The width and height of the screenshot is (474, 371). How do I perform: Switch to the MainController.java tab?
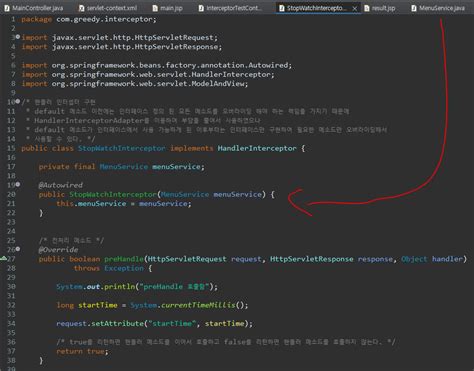click(x=33, y=8)
